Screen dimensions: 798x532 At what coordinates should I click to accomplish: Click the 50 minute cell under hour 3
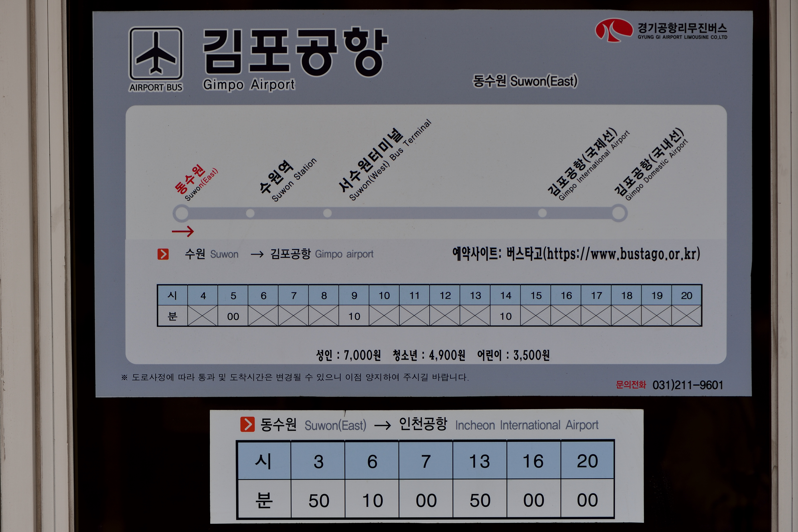tap(318, 500)
